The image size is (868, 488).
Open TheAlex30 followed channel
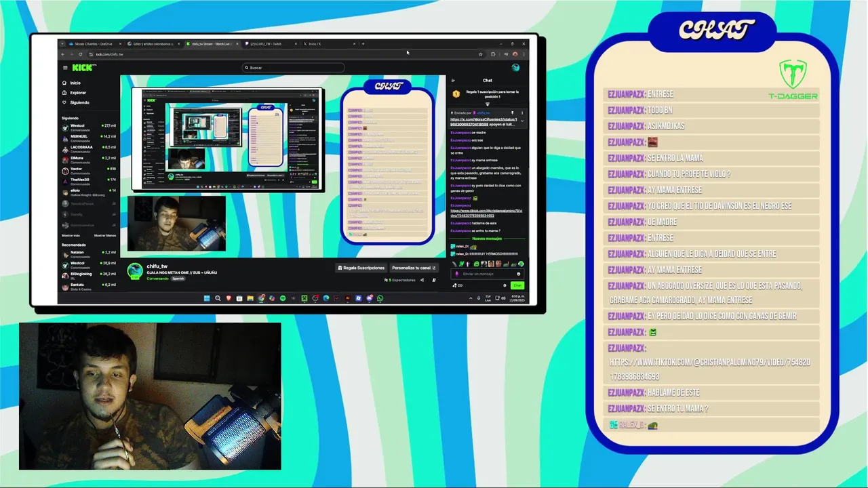[89, 181]
